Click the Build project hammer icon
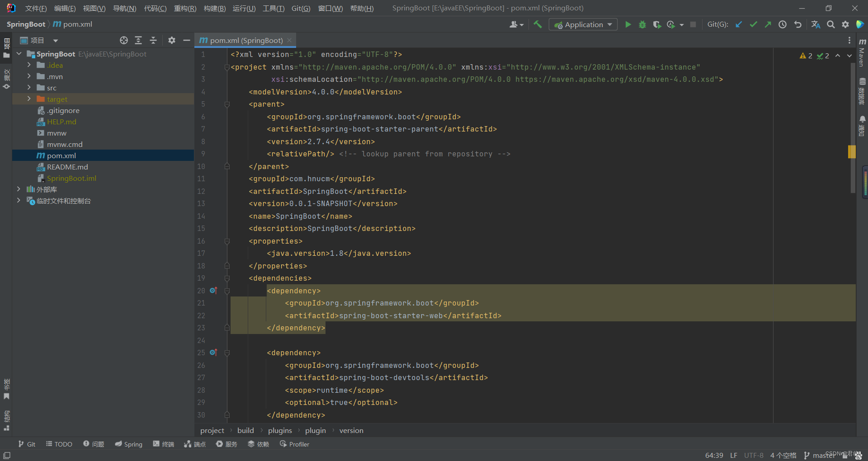Screen dimensions: 868x461 point(538,24)
